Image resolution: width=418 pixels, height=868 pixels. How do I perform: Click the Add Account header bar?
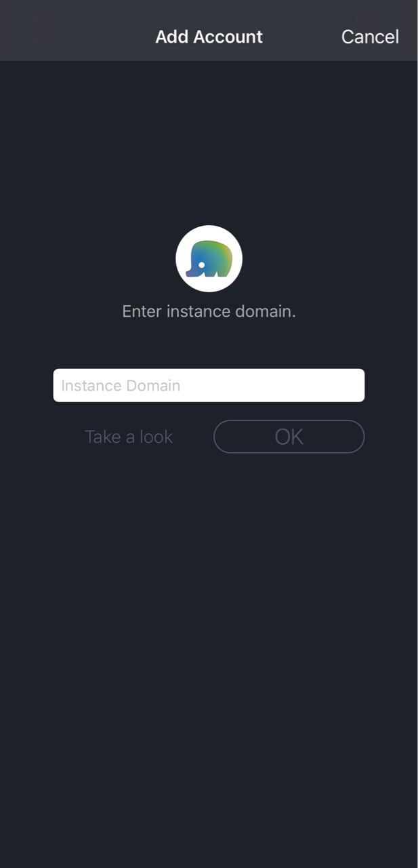click(x=209, y=31)
